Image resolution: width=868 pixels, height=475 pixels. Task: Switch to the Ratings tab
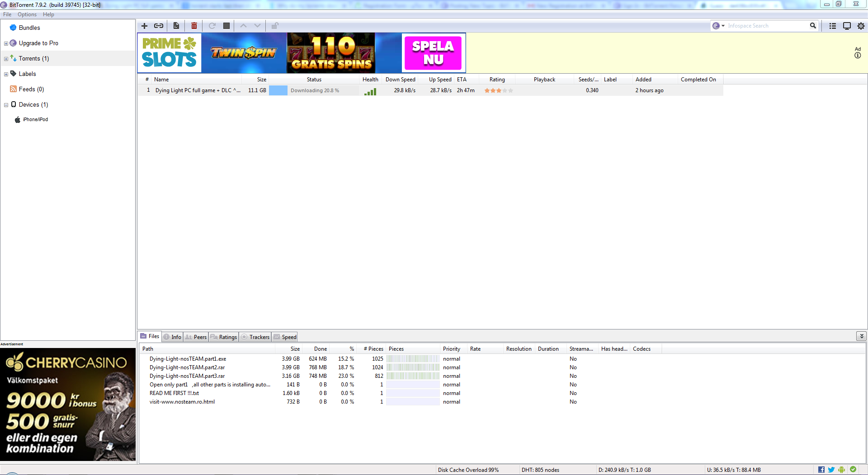tap(224, 337)
